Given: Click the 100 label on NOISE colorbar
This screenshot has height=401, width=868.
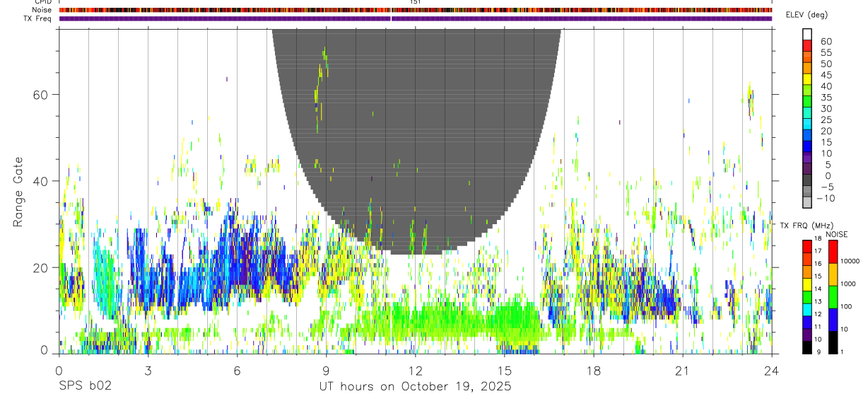Looking at the screenshot, I should click(845, 306).
